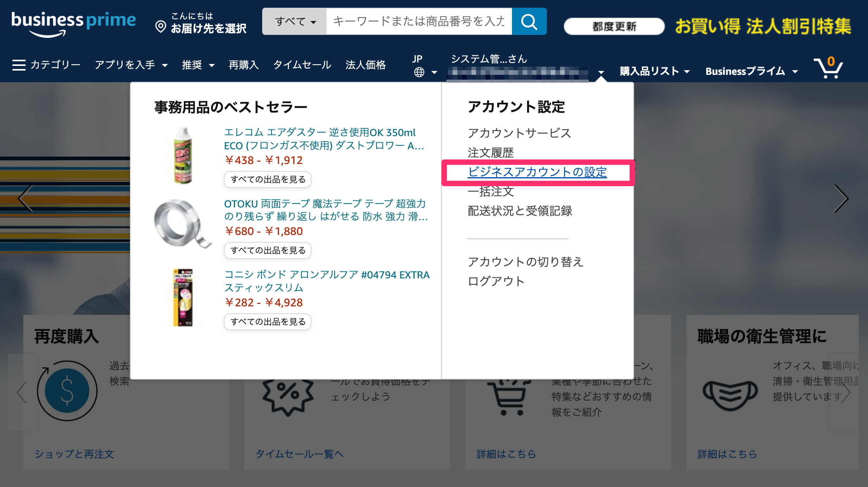Click the ショップと再注文 link
The height and width of the screenshot is (487, 868).
coord(74,454)
